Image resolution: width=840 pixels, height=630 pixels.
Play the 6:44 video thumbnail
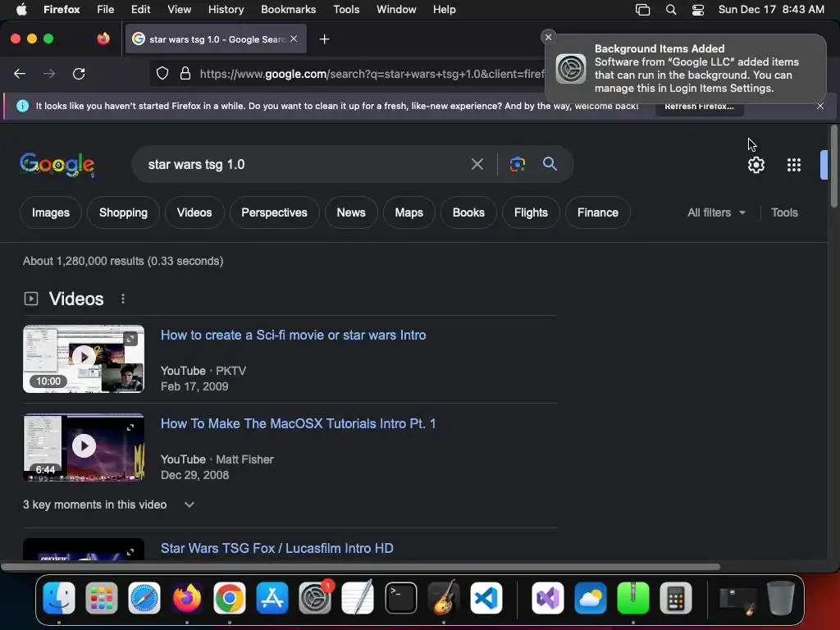coord(84,447)
